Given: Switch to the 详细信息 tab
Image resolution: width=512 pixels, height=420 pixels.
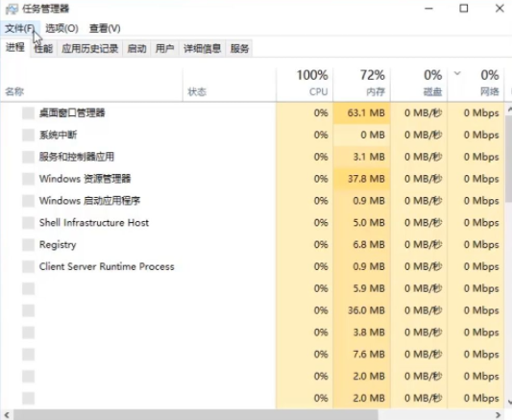Looking at the screenshot, I should click(202, 49).
